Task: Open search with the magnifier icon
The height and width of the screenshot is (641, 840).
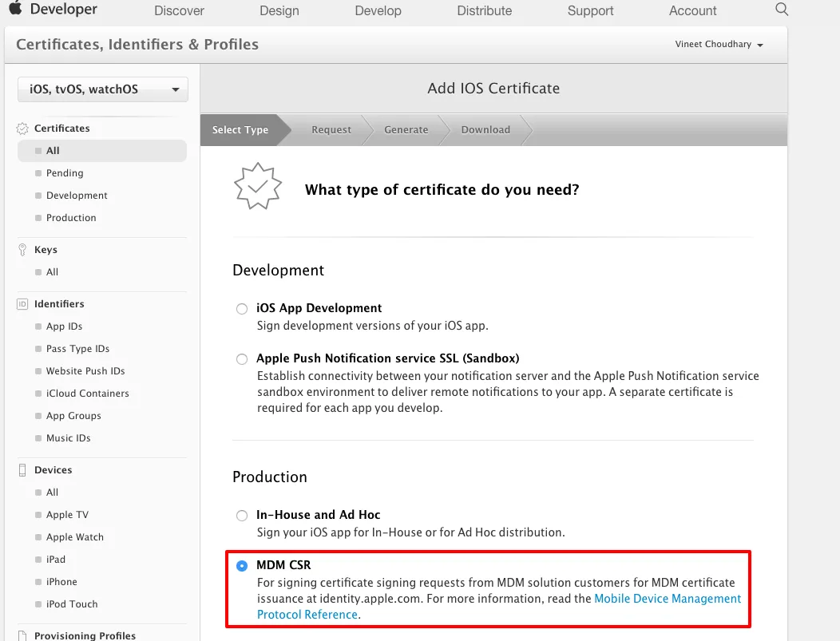Action: [782, 10]
